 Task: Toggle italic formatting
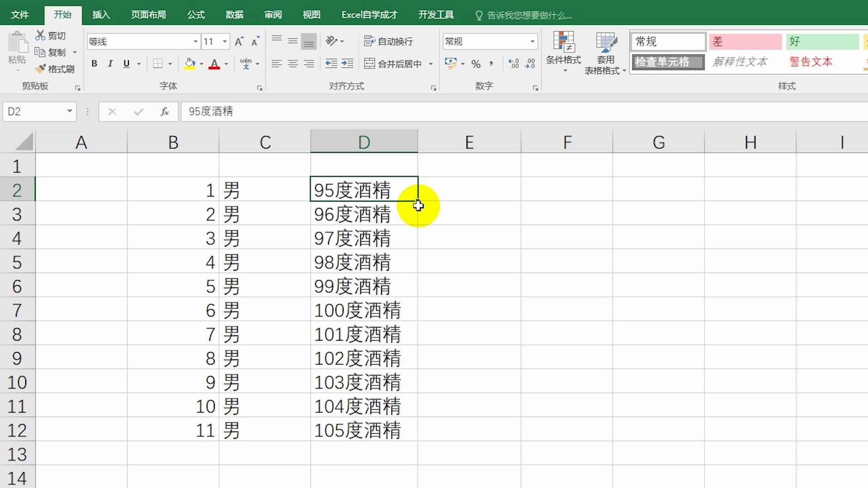pos(110,64)
